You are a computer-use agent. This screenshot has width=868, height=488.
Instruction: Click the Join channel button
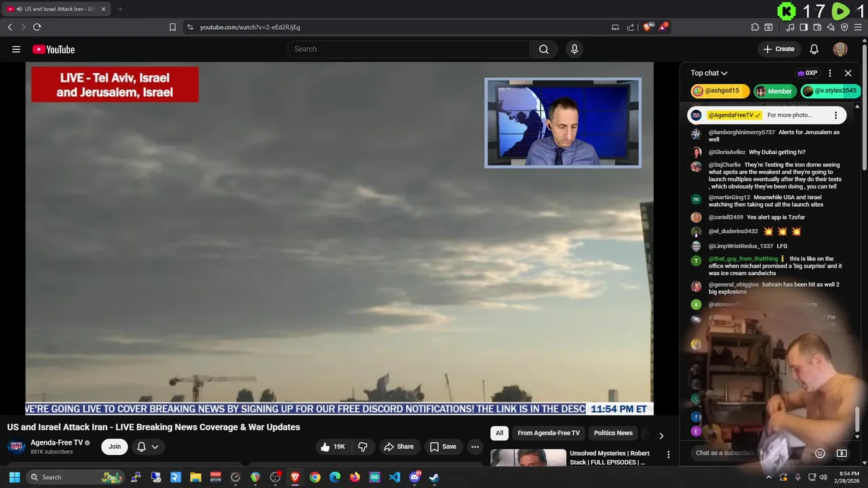115,447
